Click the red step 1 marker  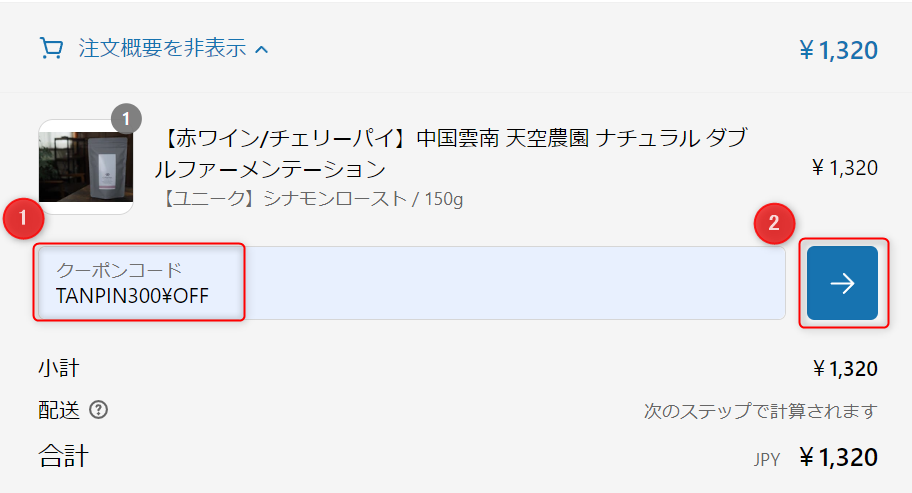[23, 218]
